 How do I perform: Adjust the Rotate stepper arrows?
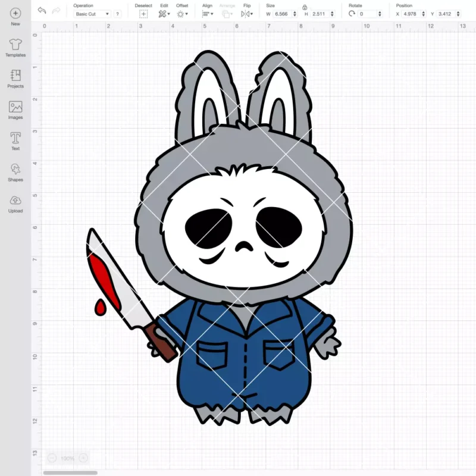(x=380, y=14)
